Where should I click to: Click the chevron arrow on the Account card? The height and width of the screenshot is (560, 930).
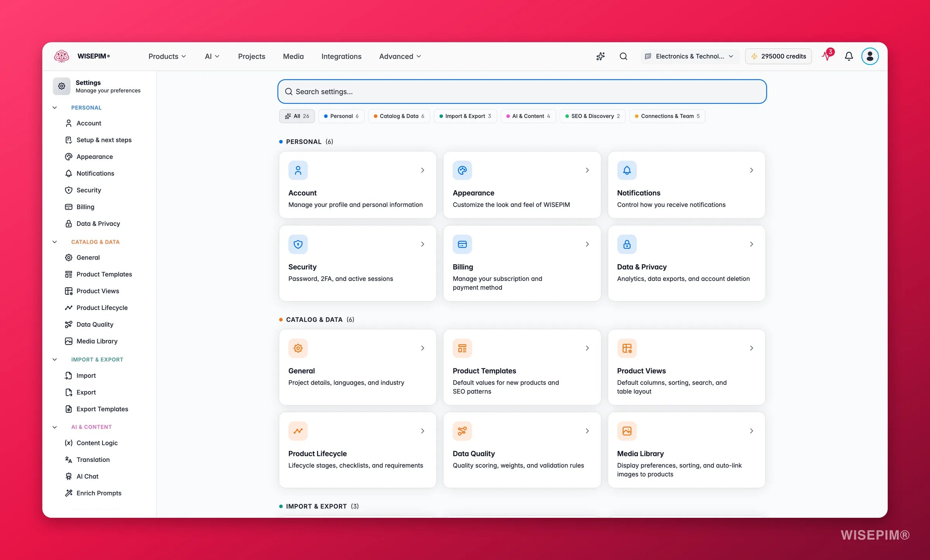(423, 170)
